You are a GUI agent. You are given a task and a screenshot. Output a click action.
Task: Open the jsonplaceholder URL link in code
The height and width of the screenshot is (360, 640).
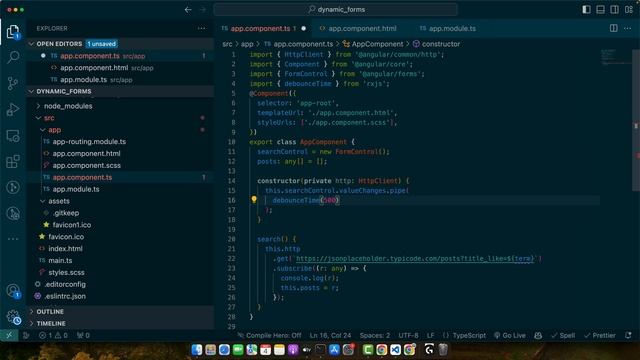click(x=415, y=258)
